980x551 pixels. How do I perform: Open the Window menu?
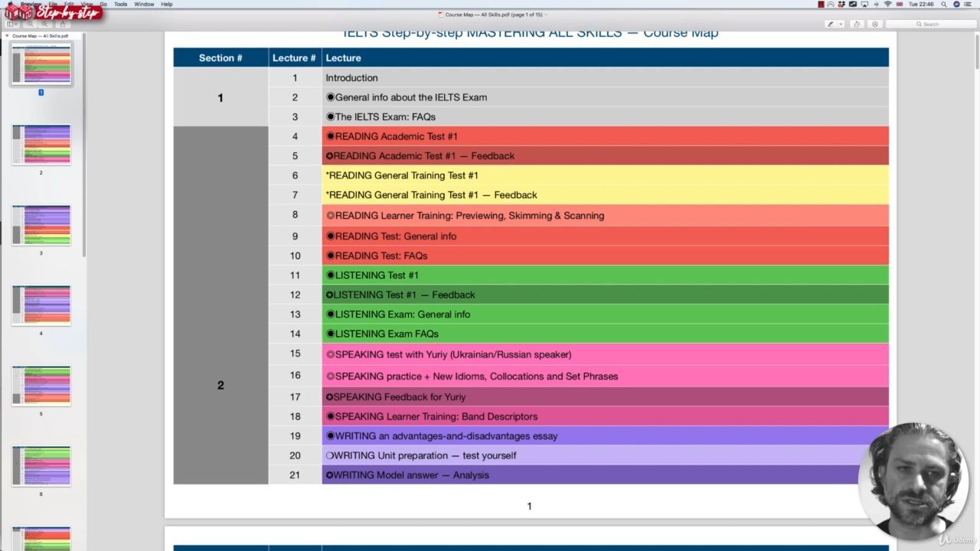[x=144, y=4]
